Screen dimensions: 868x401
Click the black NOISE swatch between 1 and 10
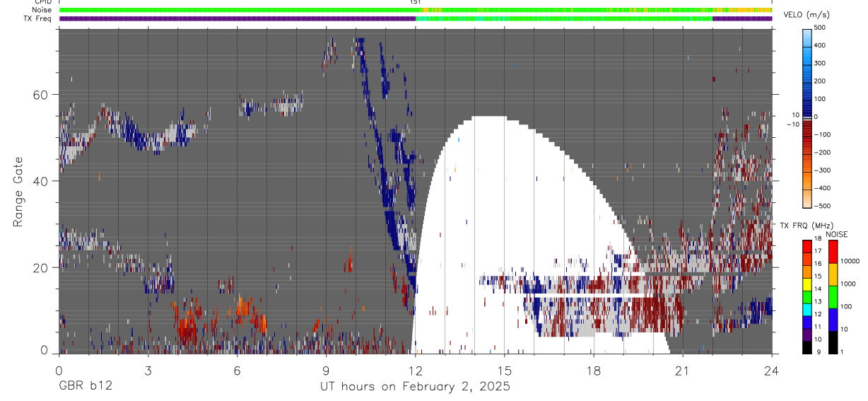coord(833,342)
